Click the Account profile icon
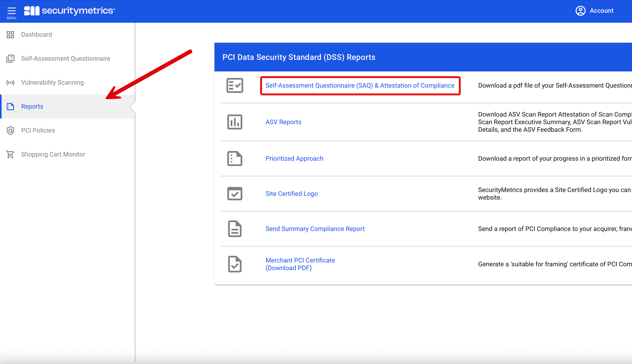The image size is (632, 364). click(580, 10)
